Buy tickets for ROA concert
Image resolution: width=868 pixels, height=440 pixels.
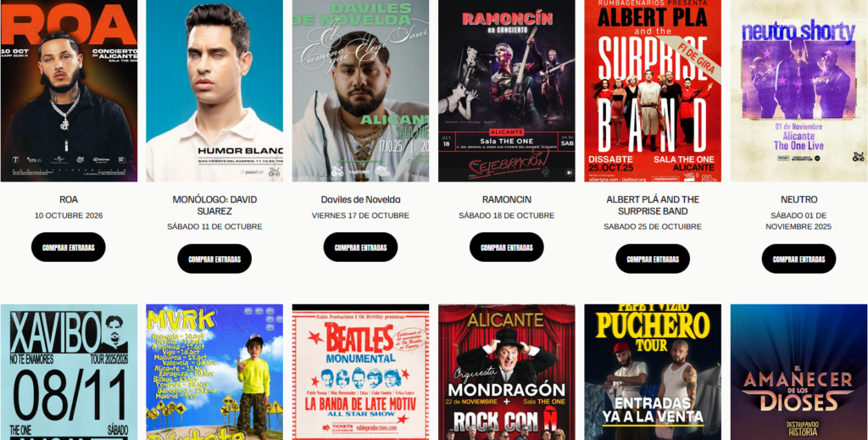(x=68, y=248)
